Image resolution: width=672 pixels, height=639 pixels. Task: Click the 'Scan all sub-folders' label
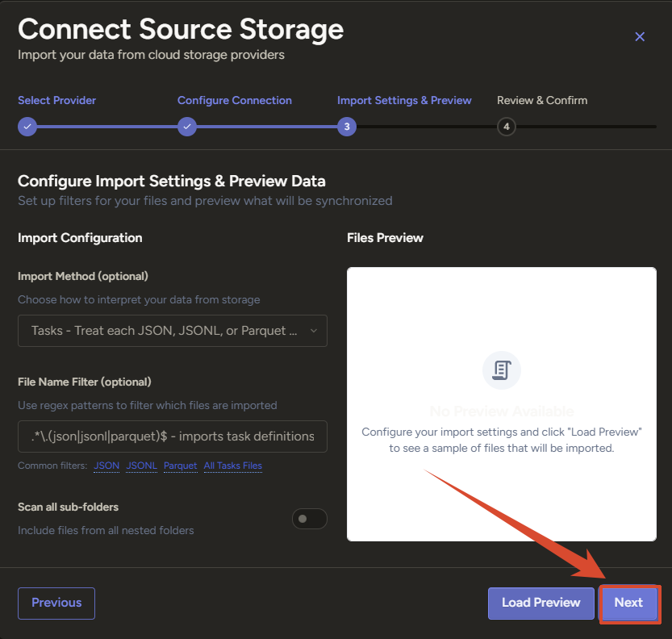(68, 507)
